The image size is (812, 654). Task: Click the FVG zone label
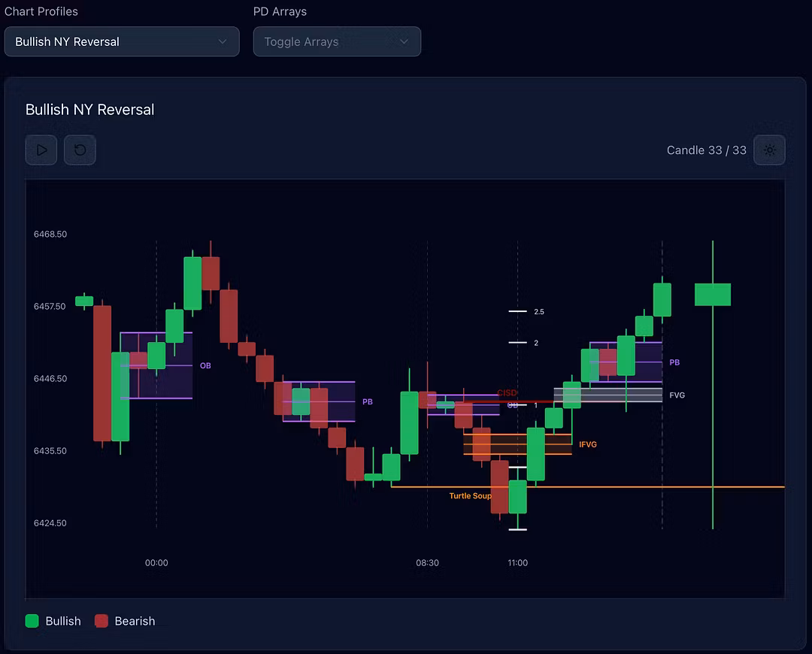pos(677,395)
